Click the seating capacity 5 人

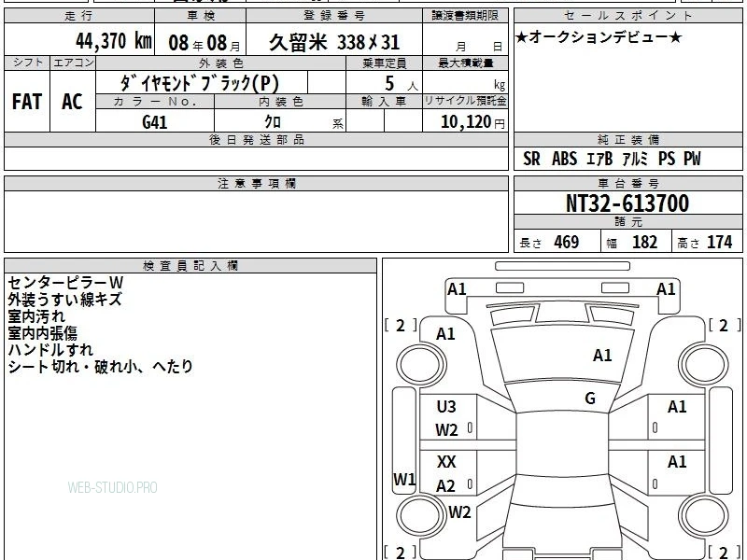(401, 84)
